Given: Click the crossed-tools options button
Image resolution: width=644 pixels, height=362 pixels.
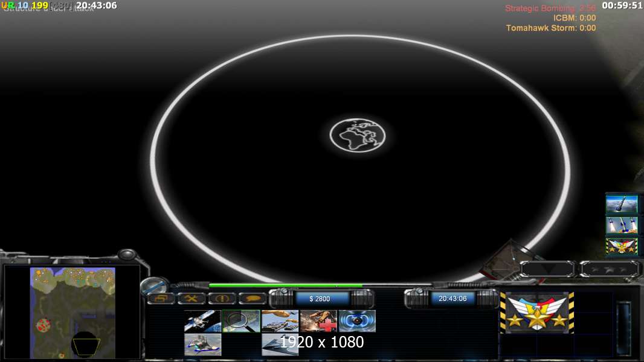Looking at the screenshot, I should (191, 299).
